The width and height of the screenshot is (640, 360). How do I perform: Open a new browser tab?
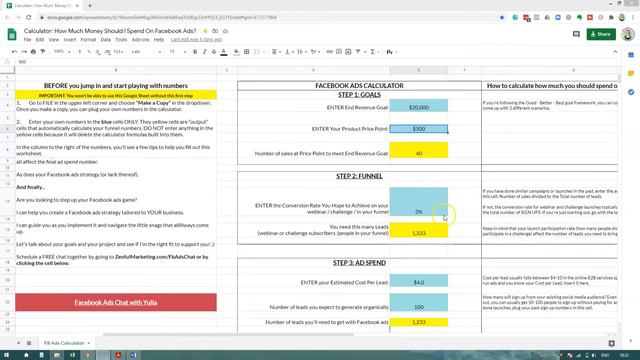(x=90, y=6)
